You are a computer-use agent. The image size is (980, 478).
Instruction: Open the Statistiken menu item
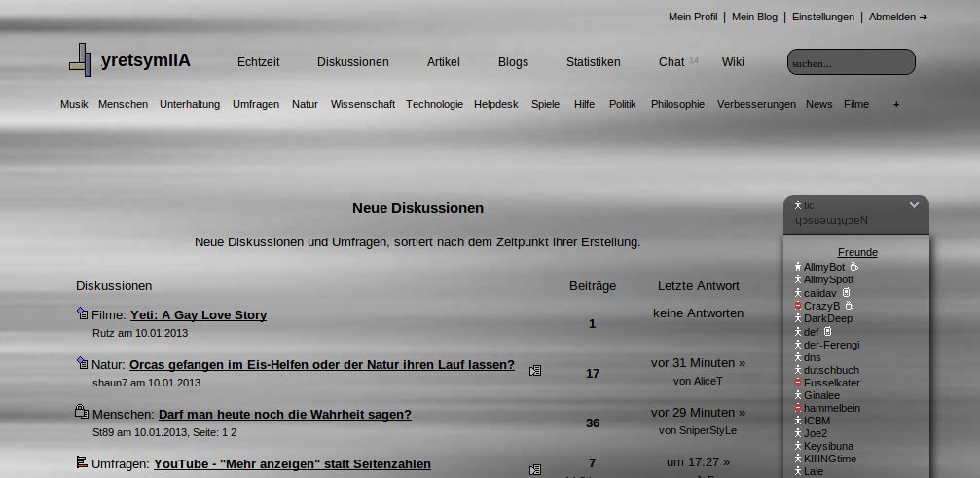(x=593, y=62)
